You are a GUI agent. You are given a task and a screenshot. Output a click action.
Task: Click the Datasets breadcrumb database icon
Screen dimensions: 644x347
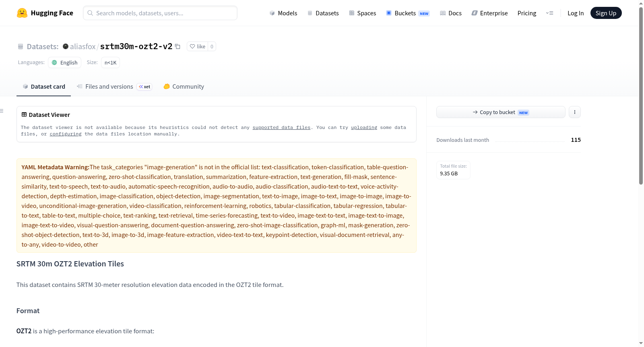pos(21,46)
